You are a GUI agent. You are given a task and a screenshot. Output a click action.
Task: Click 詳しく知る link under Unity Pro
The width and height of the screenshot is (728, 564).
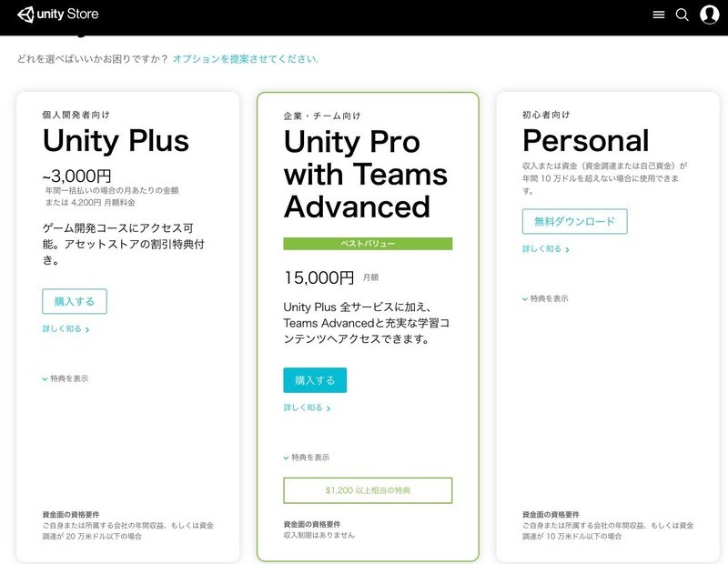click(307, 408)
